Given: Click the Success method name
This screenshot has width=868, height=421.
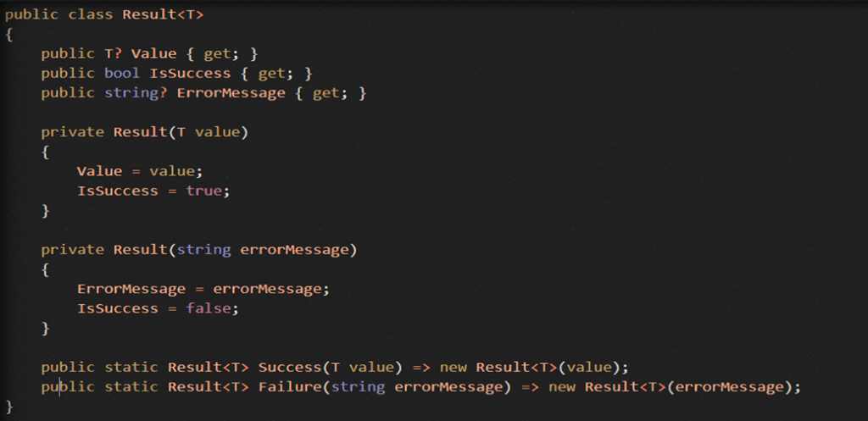Looking at the screenshot, I should (x=290, y=368).
